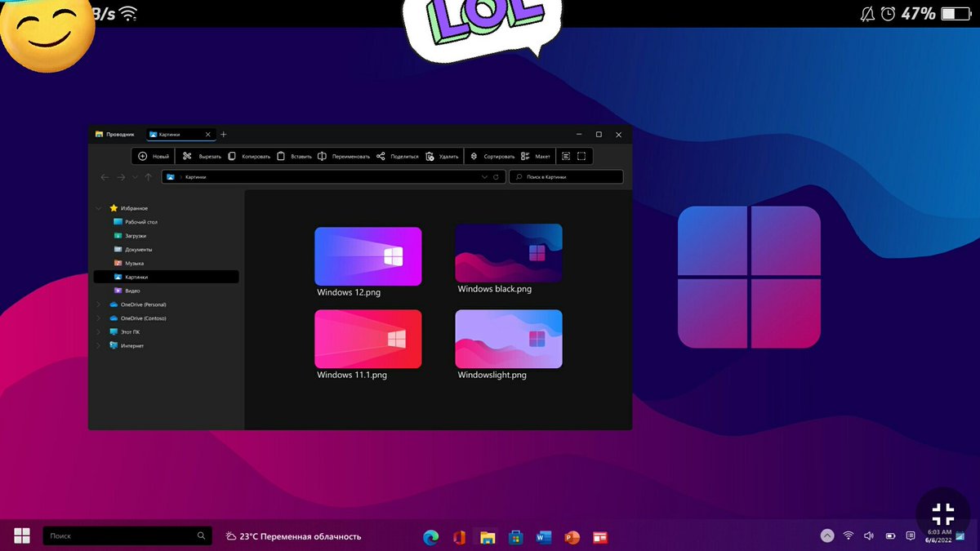This screenshot has height=551, width=980.
Task: Open recent locations chevron beside navigation arrows
Action: coord(135,177)
